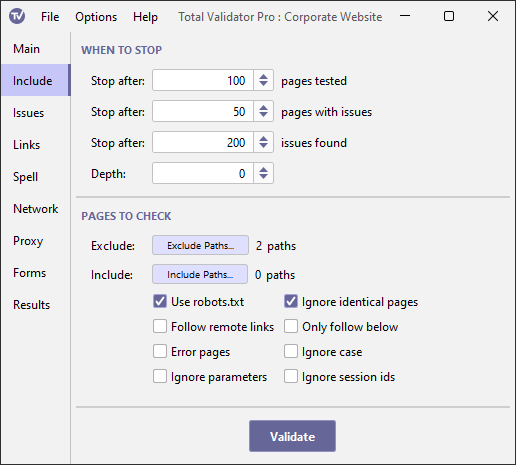Viewport: 516px width, 465px height.
Task: Check the Error pages option
Action: [160, 351]
